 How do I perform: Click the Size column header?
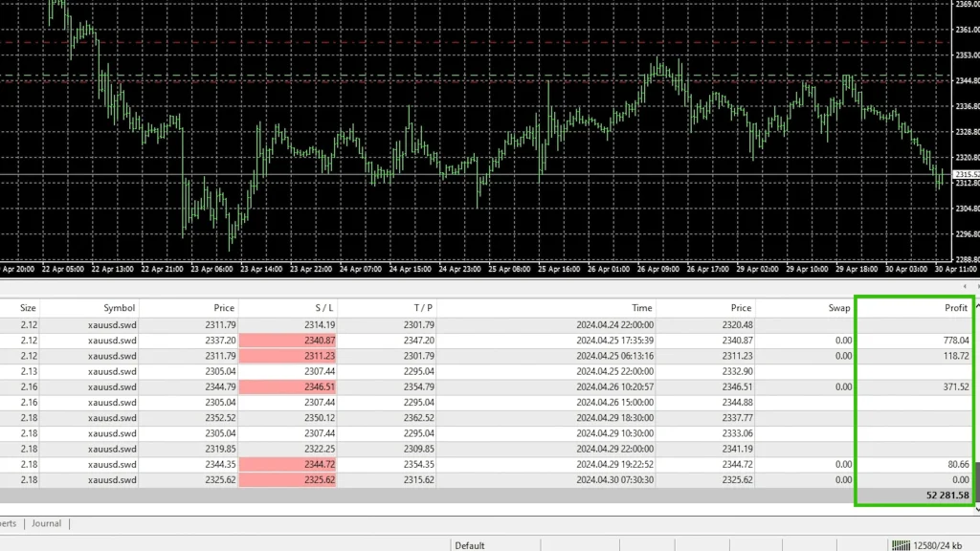pyautogui.click(x=28, y=308)
